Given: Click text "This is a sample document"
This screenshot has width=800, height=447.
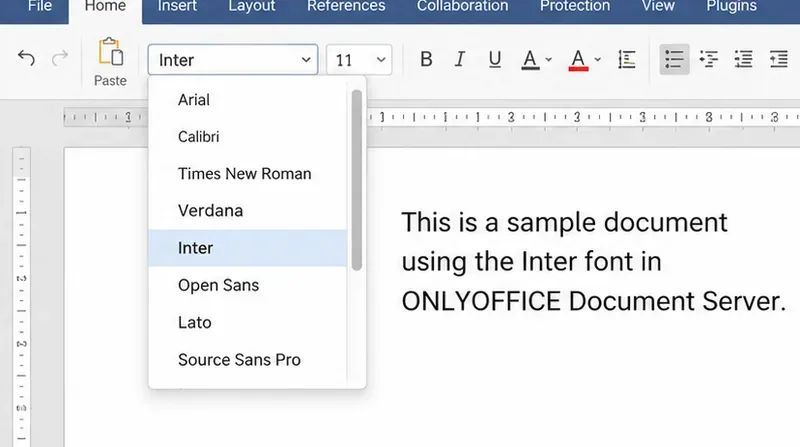Looking at the screenshot, I should (x=564, y=223).
